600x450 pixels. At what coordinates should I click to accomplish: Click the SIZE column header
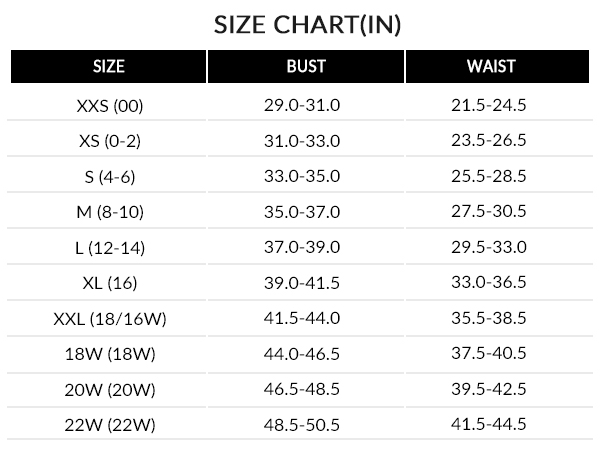[x=109, y=66]
